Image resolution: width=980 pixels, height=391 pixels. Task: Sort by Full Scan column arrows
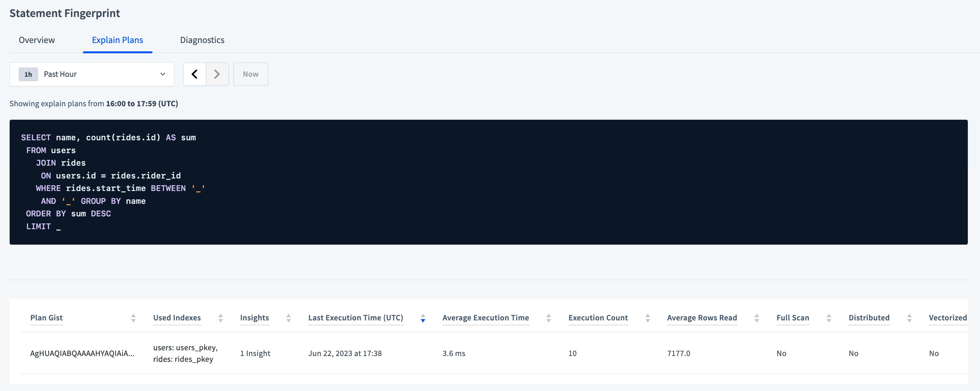pos(829,318)
